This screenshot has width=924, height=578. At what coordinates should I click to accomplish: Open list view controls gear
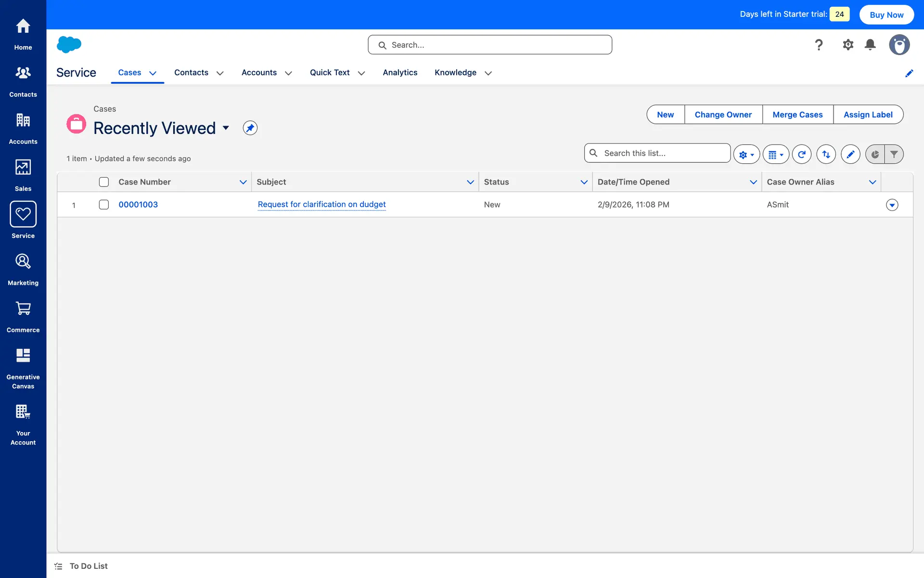[746, 154]
